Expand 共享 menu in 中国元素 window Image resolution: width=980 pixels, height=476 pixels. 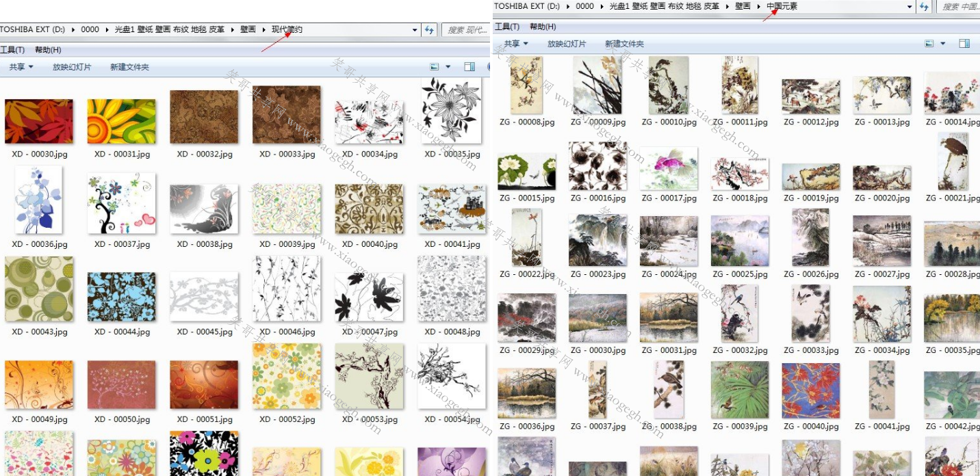pos(516,44)
